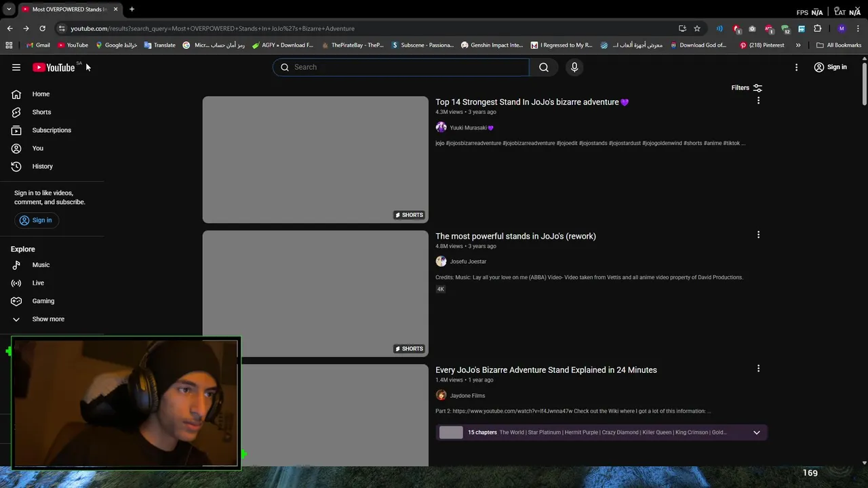The width and height of the screenshot is (868, 488).
Task: Open 'The most powerful stands in JoJo's (rework)' title
Action: click(x=515, y=236)
